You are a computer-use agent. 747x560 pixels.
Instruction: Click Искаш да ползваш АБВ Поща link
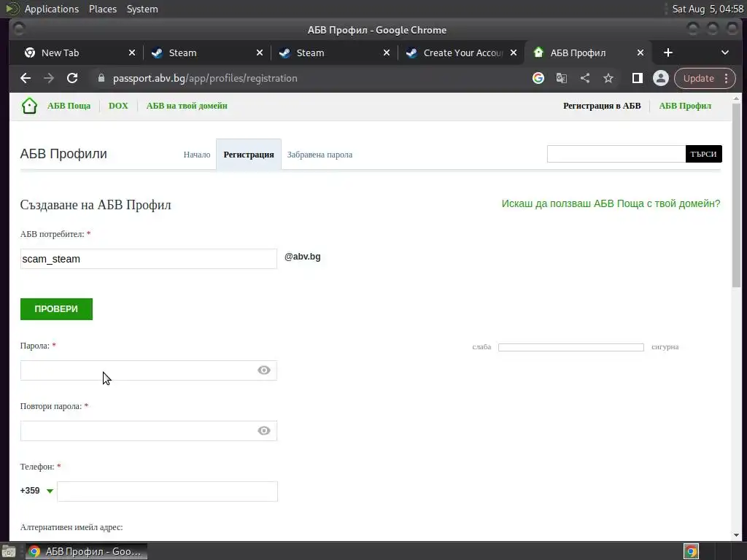point(611,204)
